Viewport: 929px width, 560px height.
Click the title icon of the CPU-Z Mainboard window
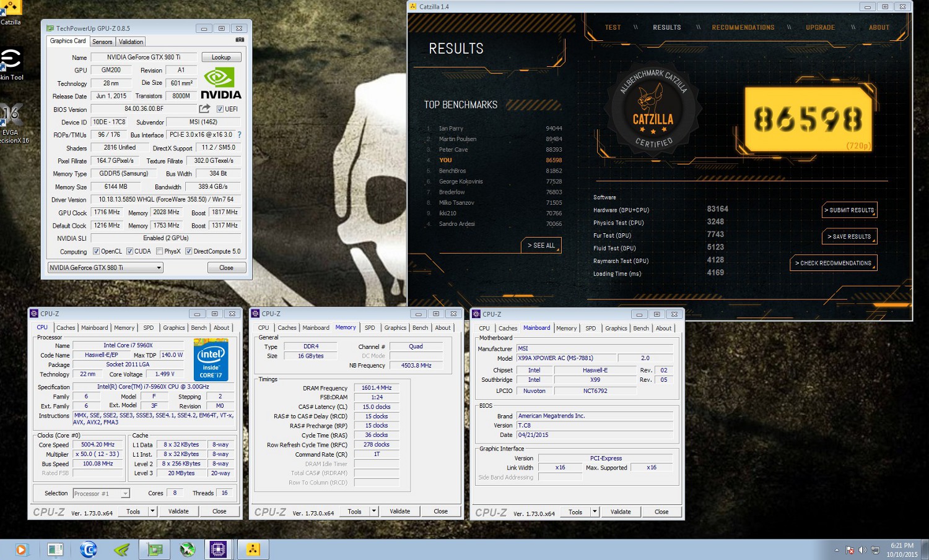pos(476,314)
